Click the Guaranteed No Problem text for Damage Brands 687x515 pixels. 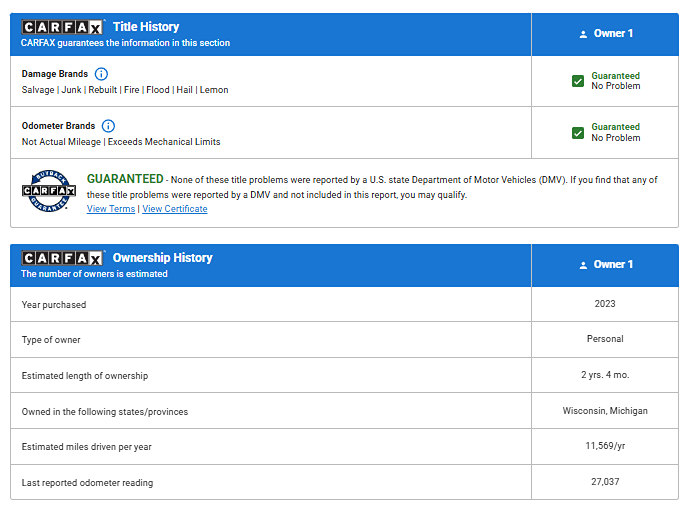[615, 81]
